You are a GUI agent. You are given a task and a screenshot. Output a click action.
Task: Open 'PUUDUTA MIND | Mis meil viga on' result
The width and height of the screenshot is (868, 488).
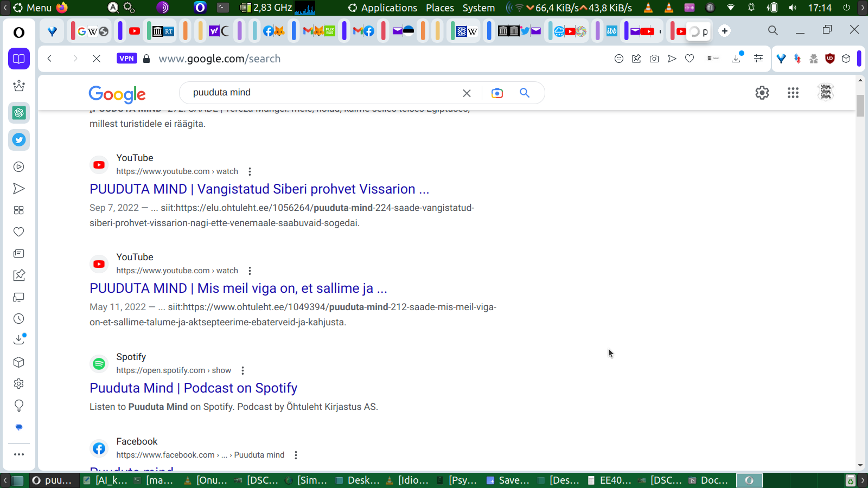pos(238,288)
